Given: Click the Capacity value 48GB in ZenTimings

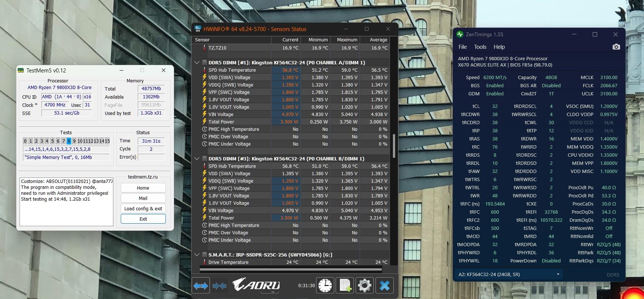Looking at the screenshot, I should click(x=551, y=77).
